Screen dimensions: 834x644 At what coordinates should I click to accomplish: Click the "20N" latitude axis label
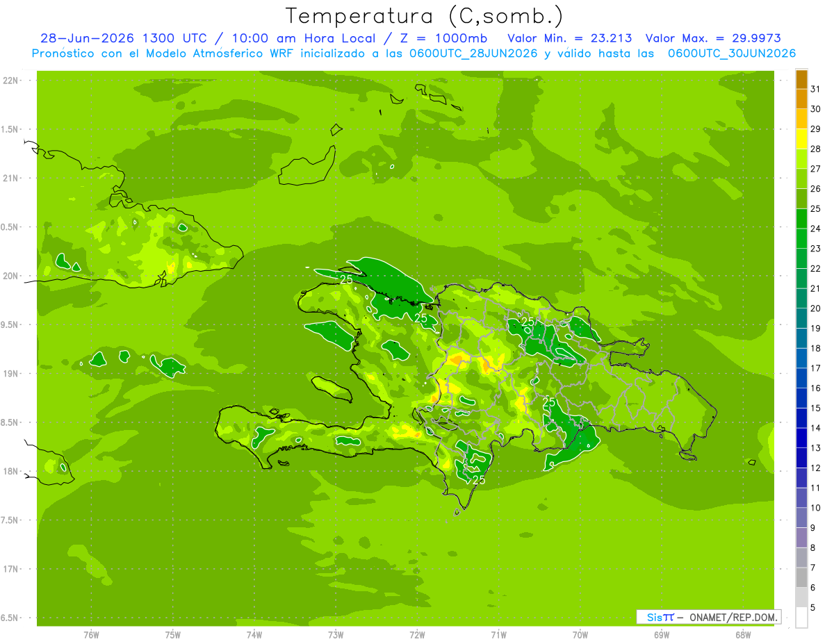pyautogui.click(x=12, y=276)
